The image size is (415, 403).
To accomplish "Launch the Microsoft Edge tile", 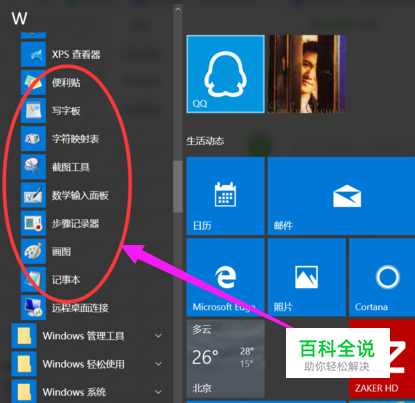I will click(x=226, y=277).
